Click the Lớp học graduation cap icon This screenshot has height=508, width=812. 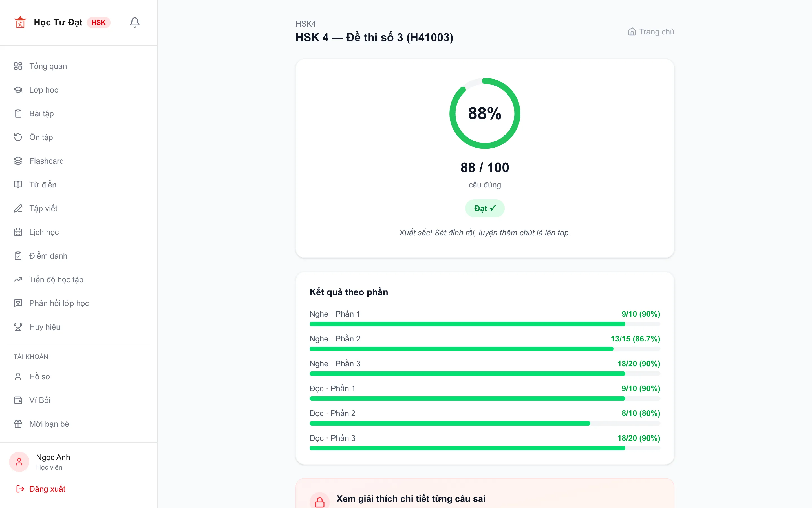tap(18, 90)
